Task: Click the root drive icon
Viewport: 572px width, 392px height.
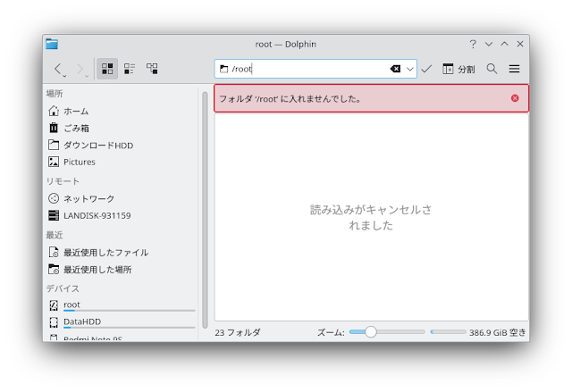Action: 54,305
